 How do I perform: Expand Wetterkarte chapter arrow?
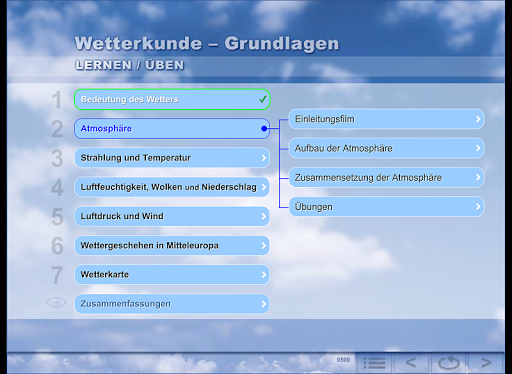pos(264,275)
